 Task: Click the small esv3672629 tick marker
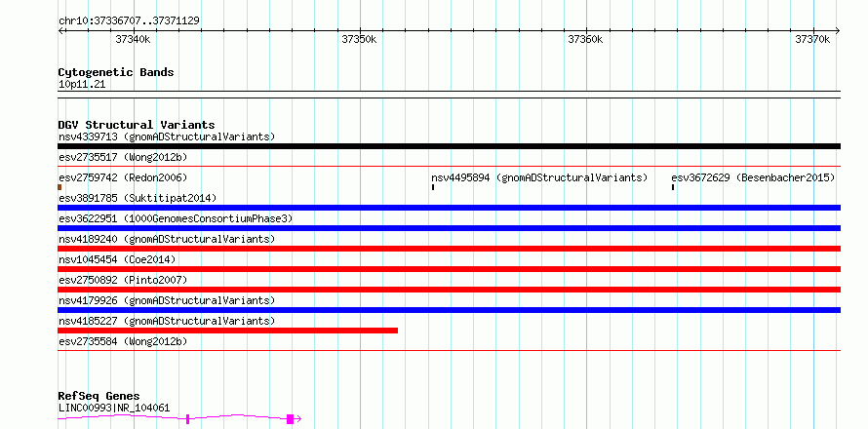tap(673, 187)
